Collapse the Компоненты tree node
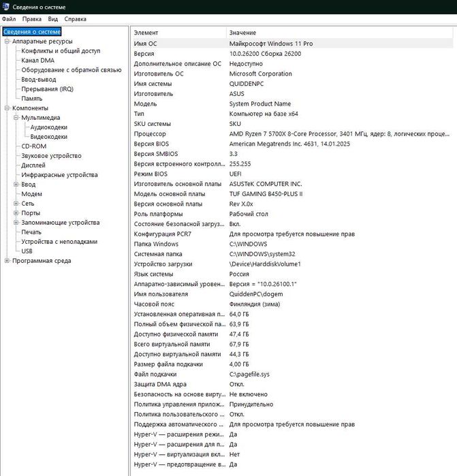This screenshot has width=457, height=476. pyautogui.click(x=7, y=108)
